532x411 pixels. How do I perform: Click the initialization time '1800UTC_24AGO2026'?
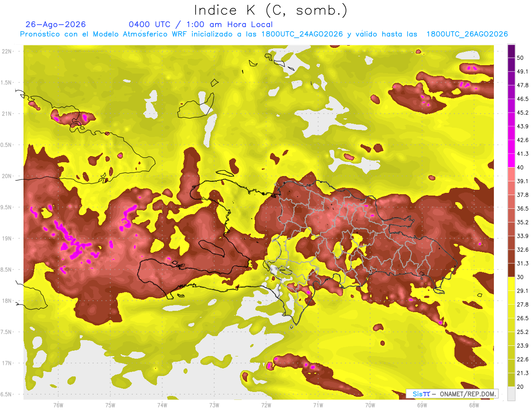[x=303, y=34]
